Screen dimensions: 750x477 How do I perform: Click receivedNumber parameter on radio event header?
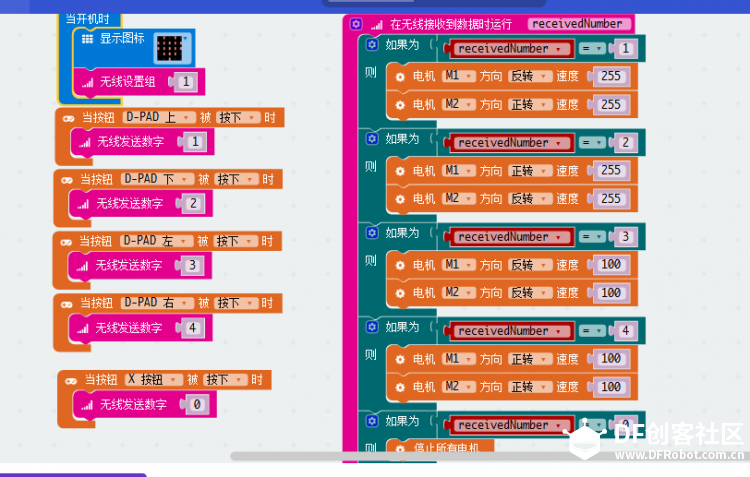click(x=577, y=24)
